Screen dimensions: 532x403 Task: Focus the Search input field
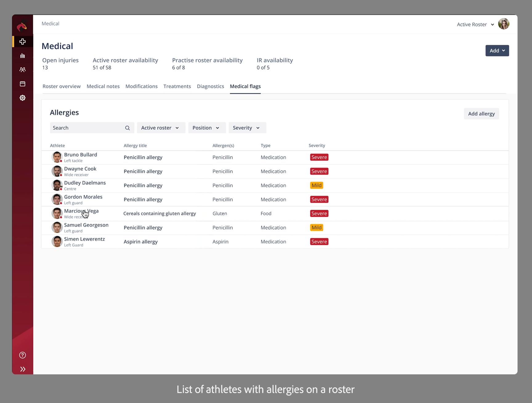coord(92,128)
